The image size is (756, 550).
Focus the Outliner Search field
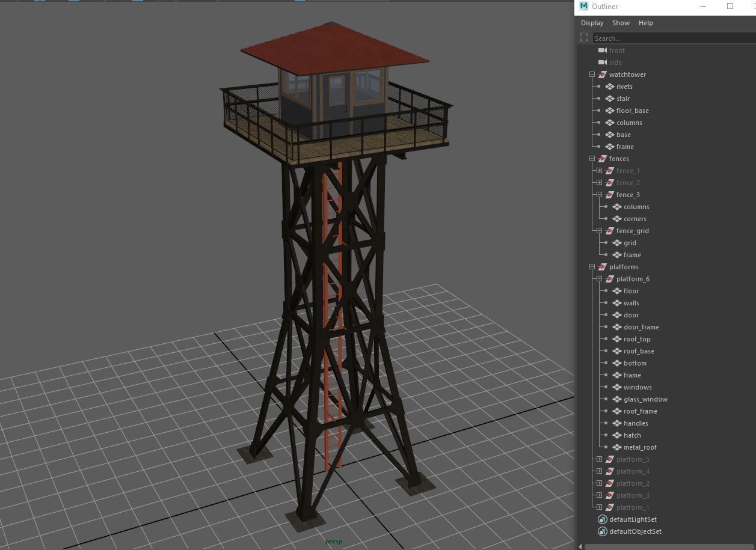[x=674, y=38]
